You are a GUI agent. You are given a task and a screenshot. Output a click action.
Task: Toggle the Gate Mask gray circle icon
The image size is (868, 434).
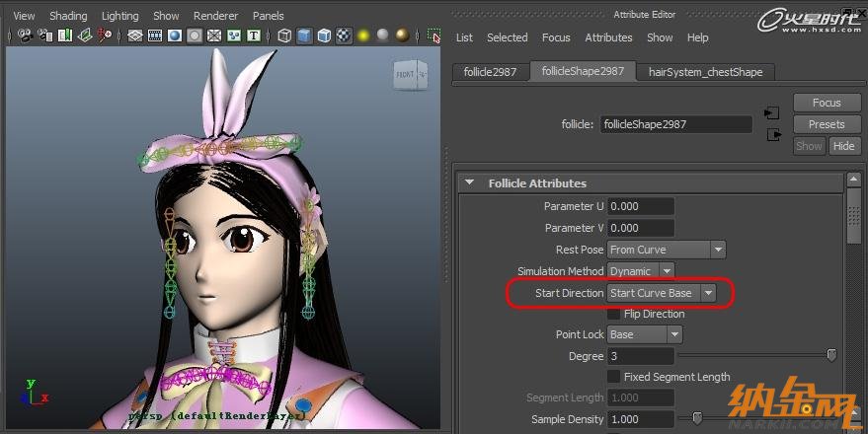[x=195, y=36]
